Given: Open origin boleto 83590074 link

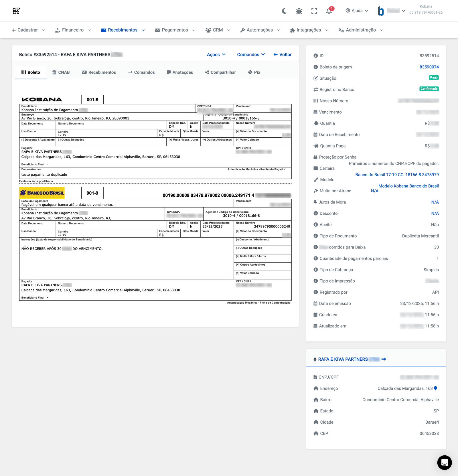Looking at the screenshot, I should (429, 67).
